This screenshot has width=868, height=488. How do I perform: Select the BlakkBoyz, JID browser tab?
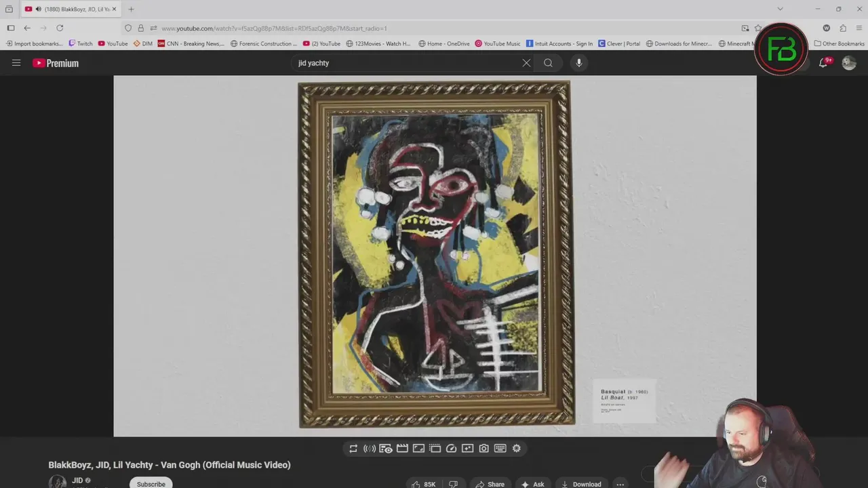coord(71,9)
